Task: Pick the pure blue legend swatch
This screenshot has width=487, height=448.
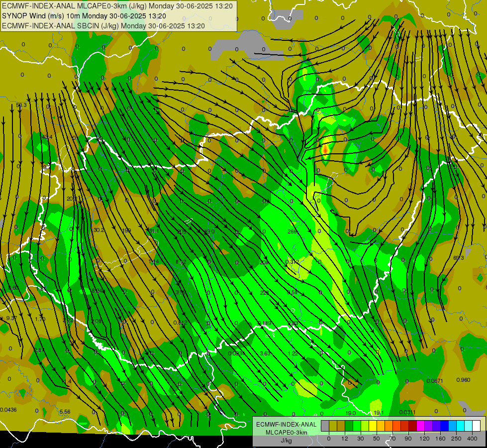Action: [445, 426]
